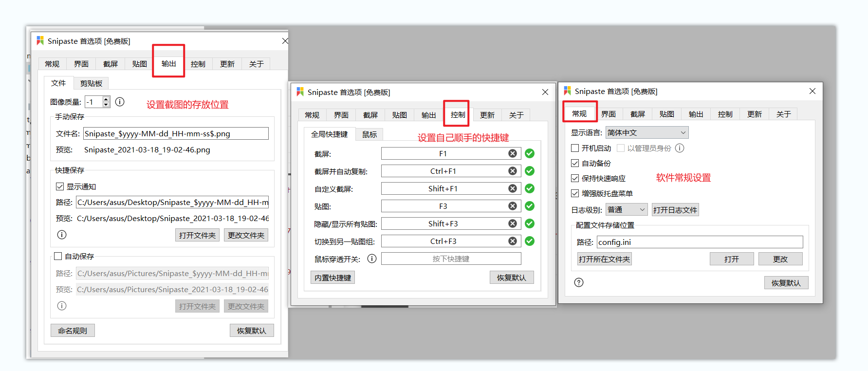Click info icon beside 以管理员身份
The width and height of the screenshot is (868, 371).
click(680, 148)
